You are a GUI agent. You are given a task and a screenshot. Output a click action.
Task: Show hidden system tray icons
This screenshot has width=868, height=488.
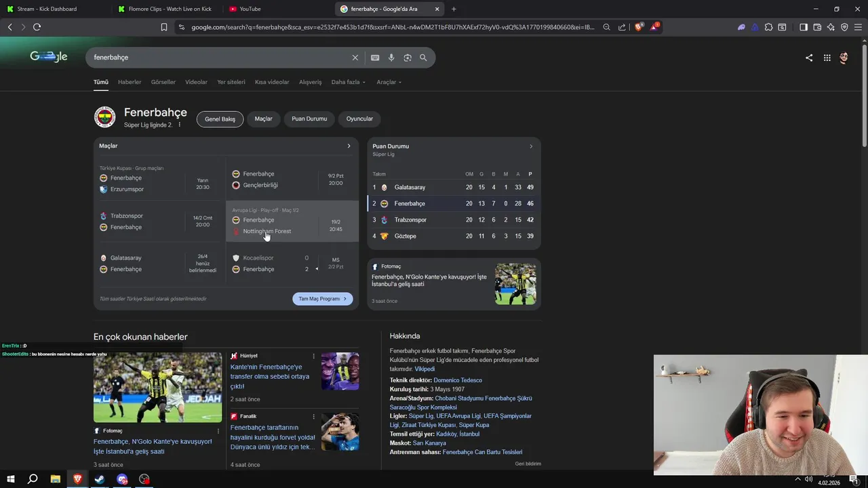pyautogui.click(x=797, y=479)
